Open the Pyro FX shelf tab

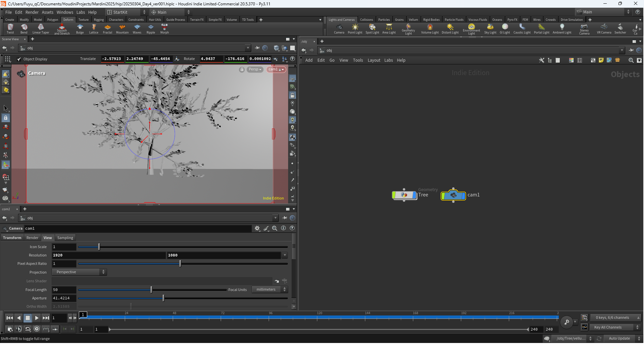tap(512, 20)
